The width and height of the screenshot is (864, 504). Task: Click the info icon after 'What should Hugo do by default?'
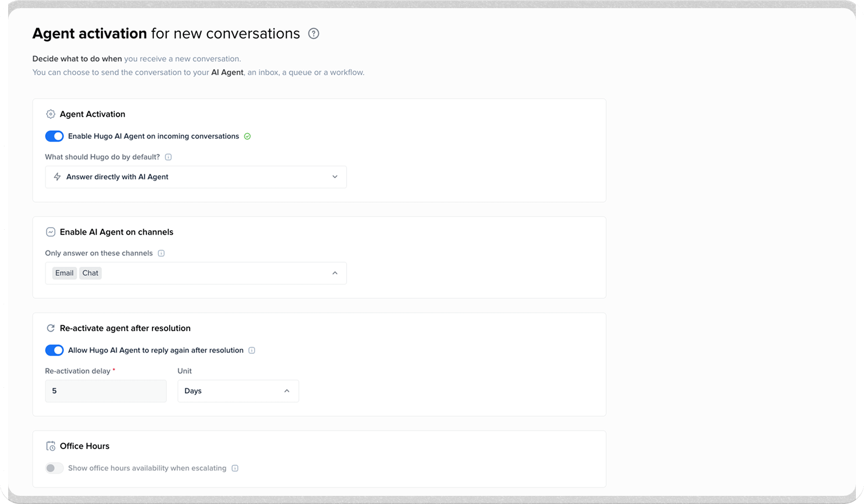click(x=168, y=157)
